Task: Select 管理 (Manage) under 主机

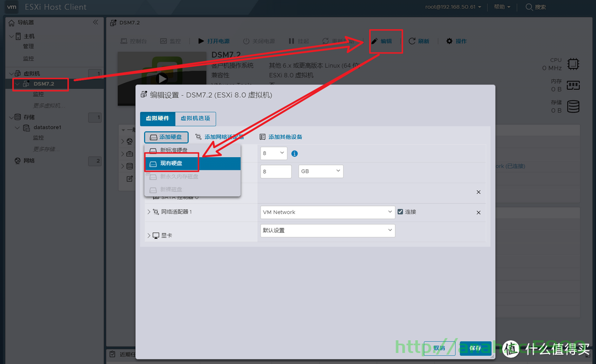Action: (28, 46)
